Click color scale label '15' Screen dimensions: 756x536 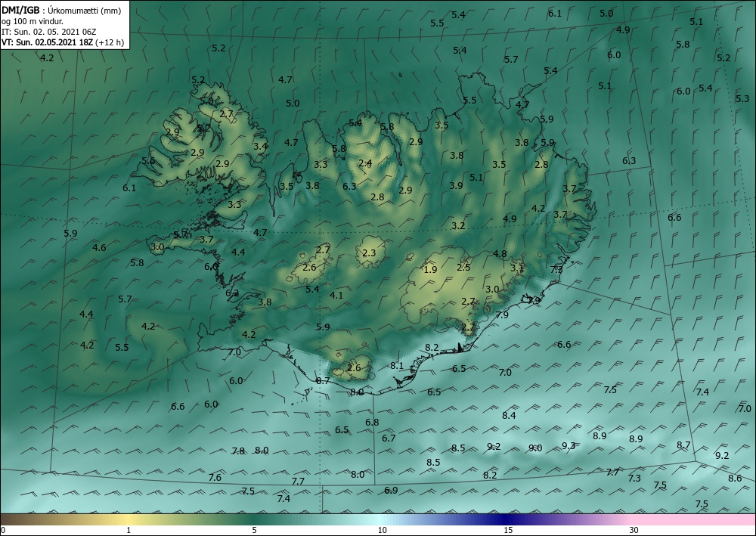(508, 530)
